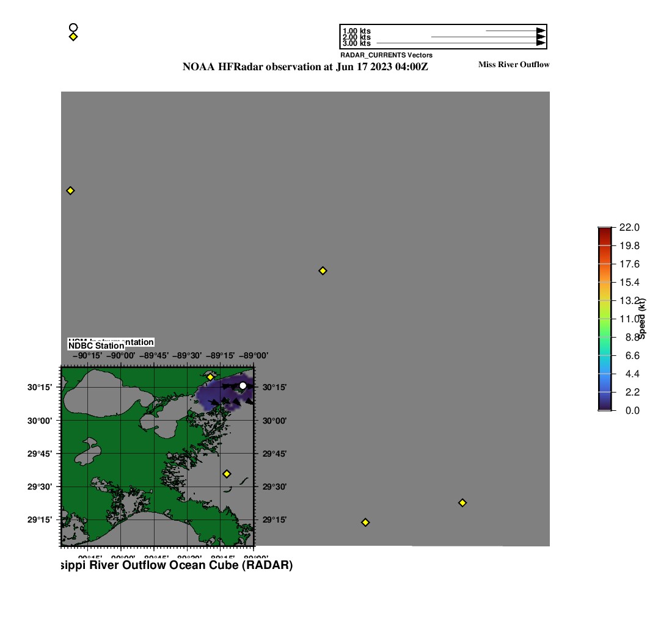Click the dark red top of the speed colorbar
The image size is (672, 641).
coord(604,230)
